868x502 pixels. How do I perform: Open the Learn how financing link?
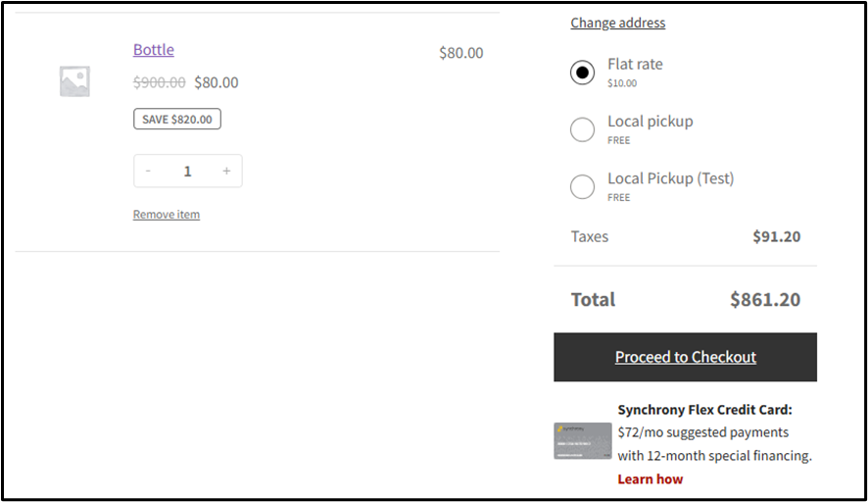click(x=650, y=479)
